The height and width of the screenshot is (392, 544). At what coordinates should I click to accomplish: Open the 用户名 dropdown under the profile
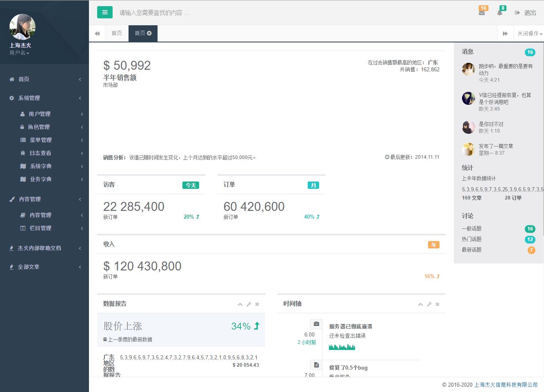point(20,53)
